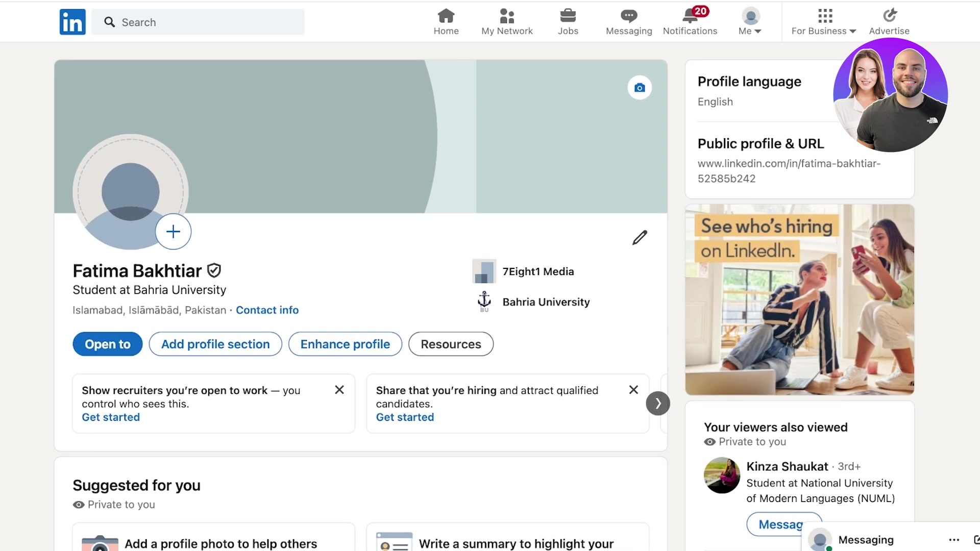Open the Bahria University anchor logo
980x551 pixels.
(484, 302)
